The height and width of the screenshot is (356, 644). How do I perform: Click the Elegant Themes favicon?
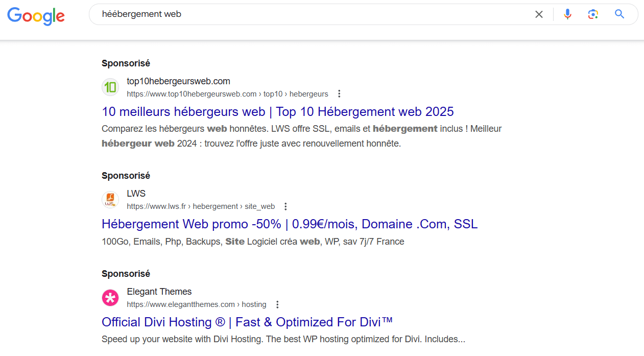pos(110,297)
